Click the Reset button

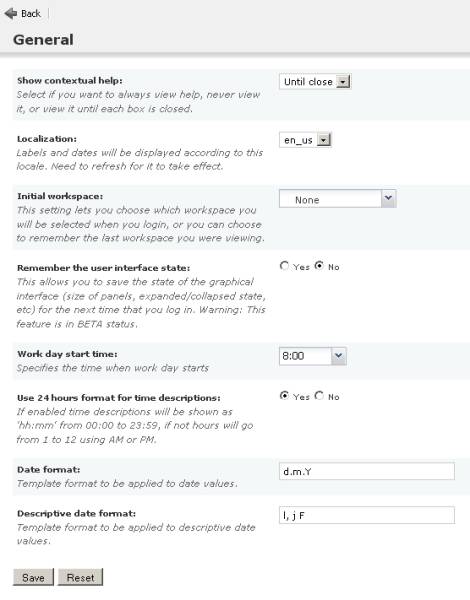[80, 577]
